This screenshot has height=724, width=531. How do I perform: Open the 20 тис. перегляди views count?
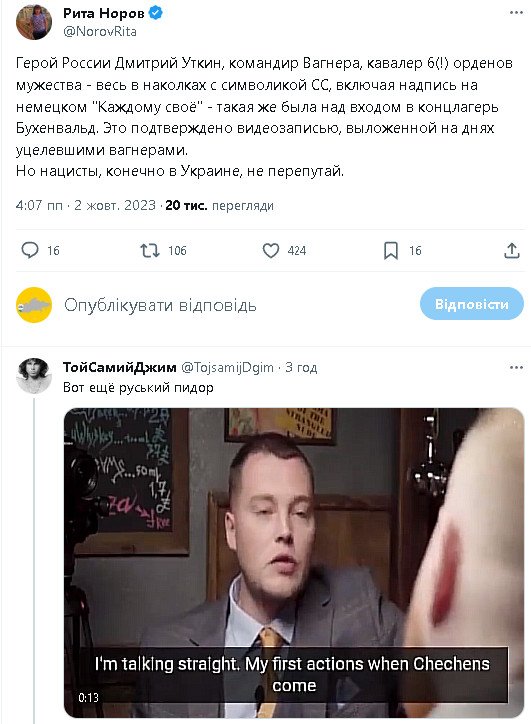tap(219, 205)
